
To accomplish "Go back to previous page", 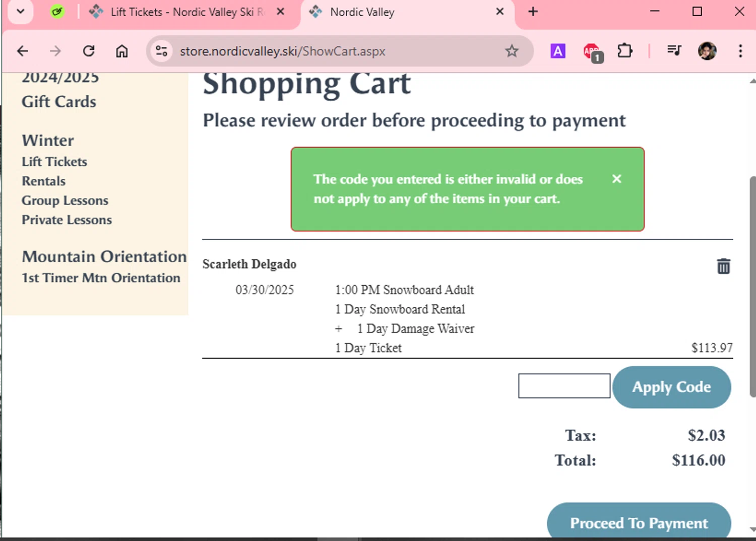I will [23, 51].
